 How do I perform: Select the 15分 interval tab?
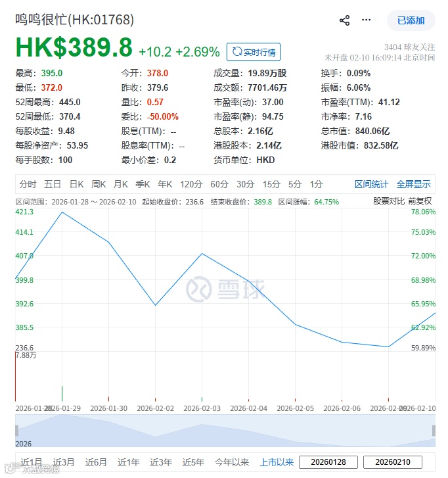(x=271, y=184)
